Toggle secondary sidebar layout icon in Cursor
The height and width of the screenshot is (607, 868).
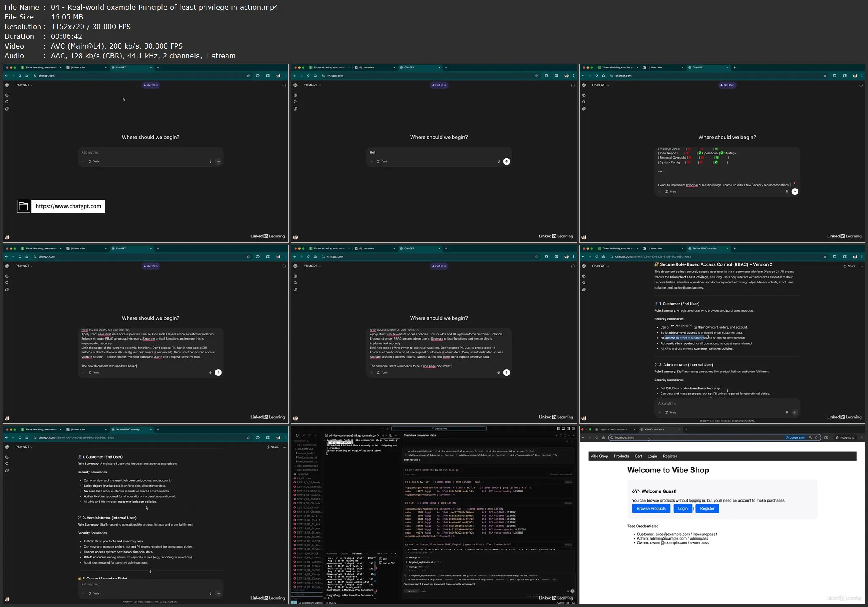tap(568, 429)
